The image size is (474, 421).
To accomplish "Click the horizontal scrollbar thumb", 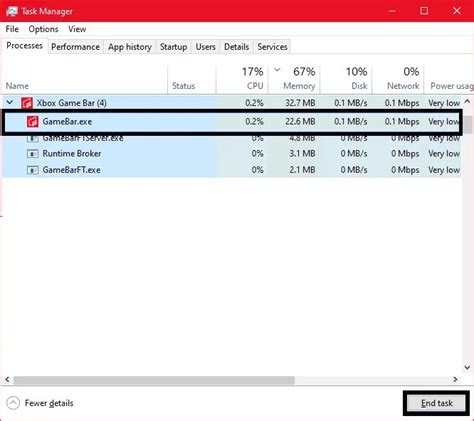I will pyautogui.click(x=154, y=380).
